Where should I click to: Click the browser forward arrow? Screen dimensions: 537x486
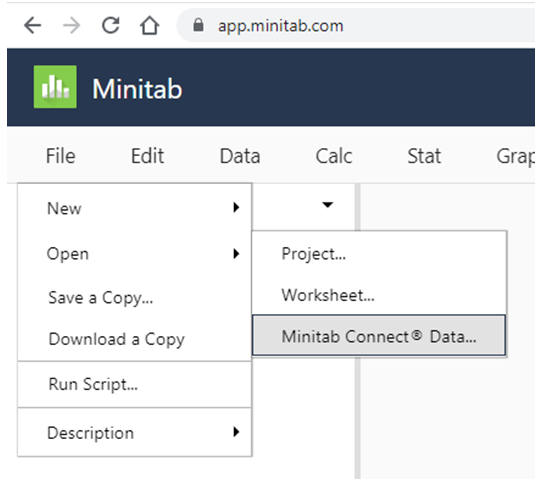(72, 25)
